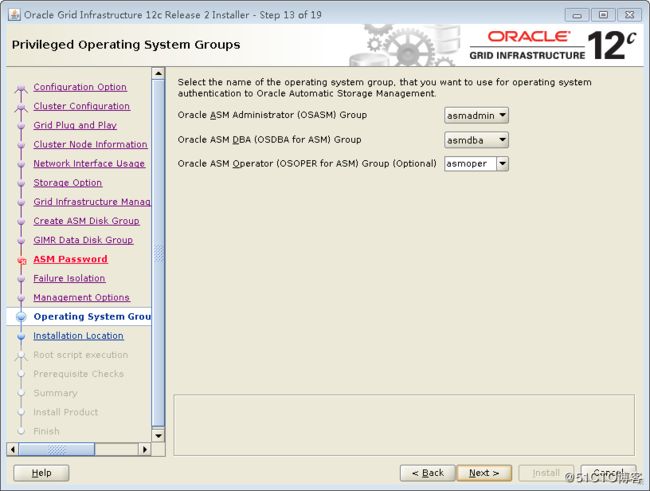650x491 pixels.
Task: Click the asmoper group text field
Action: click(470, 164)
